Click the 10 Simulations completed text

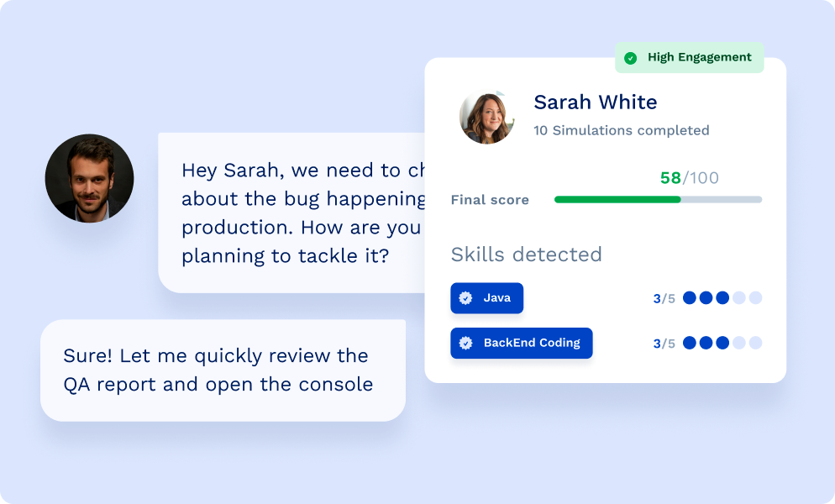621,130
